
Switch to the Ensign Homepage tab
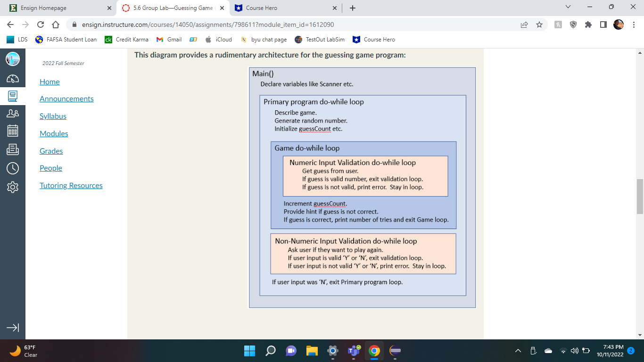pyautogui.click(x=52, y=8)
